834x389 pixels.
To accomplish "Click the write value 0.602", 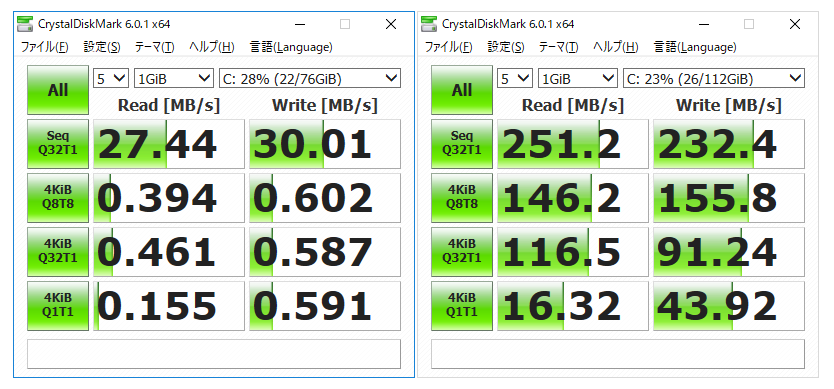I will [324, 197].
